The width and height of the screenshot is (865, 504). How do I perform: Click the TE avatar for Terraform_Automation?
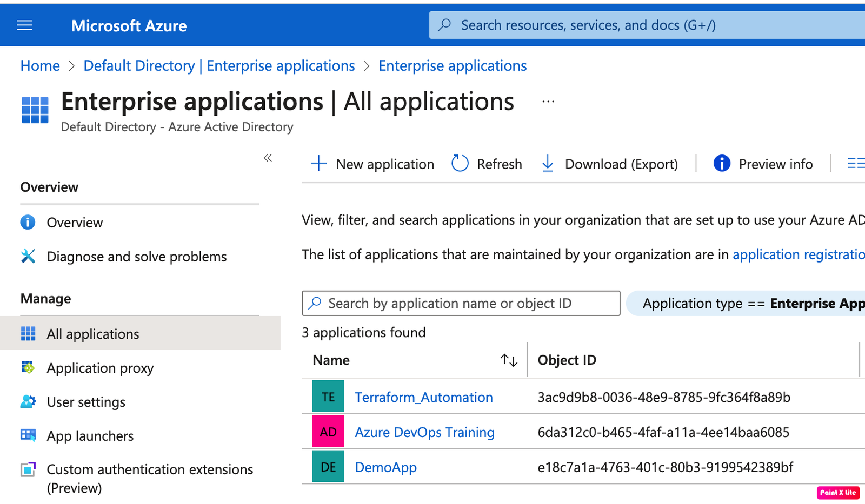pyautogui.click(x=328, y=397)
